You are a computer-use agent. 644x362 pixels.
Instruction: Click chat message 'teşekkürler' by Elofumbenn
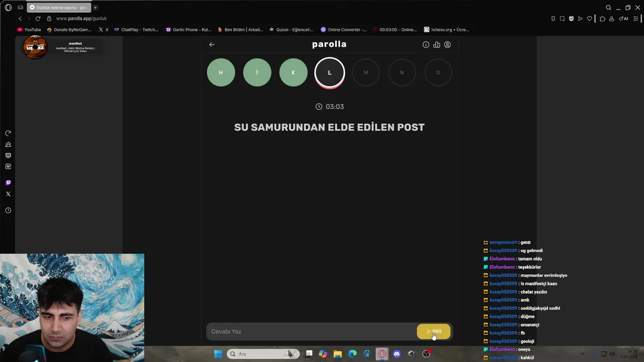point(530,267)
